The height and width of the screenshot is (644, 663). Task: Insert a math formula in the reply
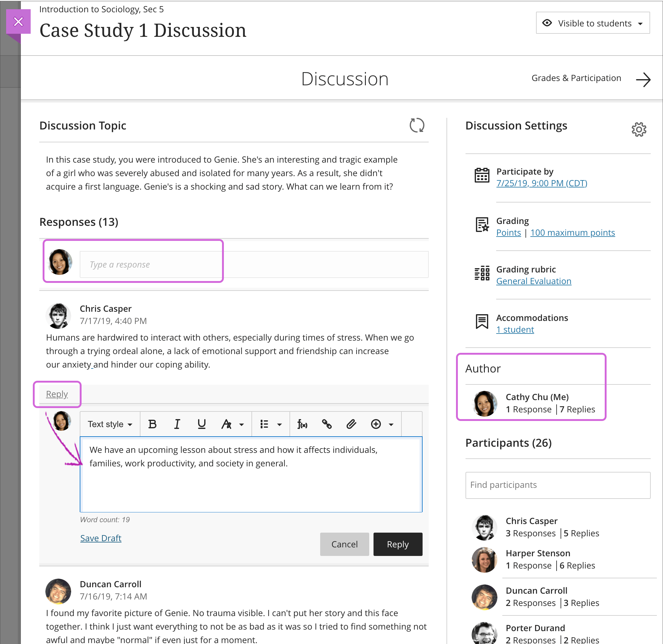click(302, 424)
